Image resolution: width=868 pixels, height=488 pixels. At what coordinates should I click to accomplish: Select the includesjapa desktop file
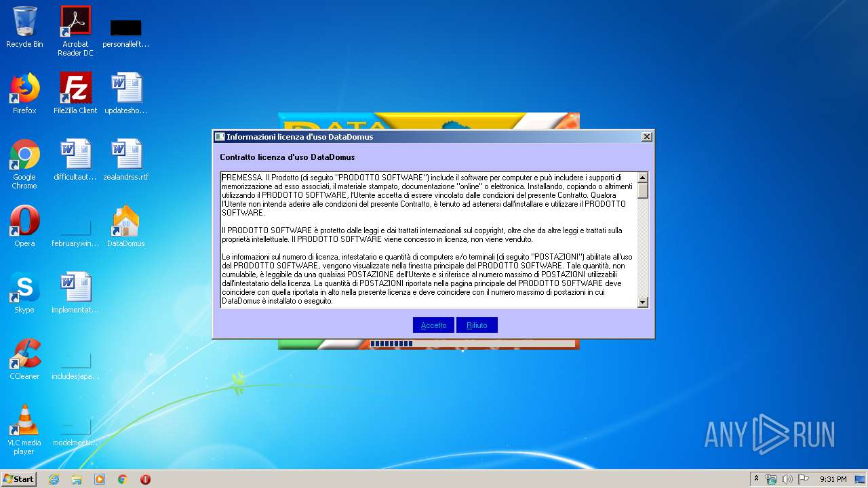click(75, 365)
